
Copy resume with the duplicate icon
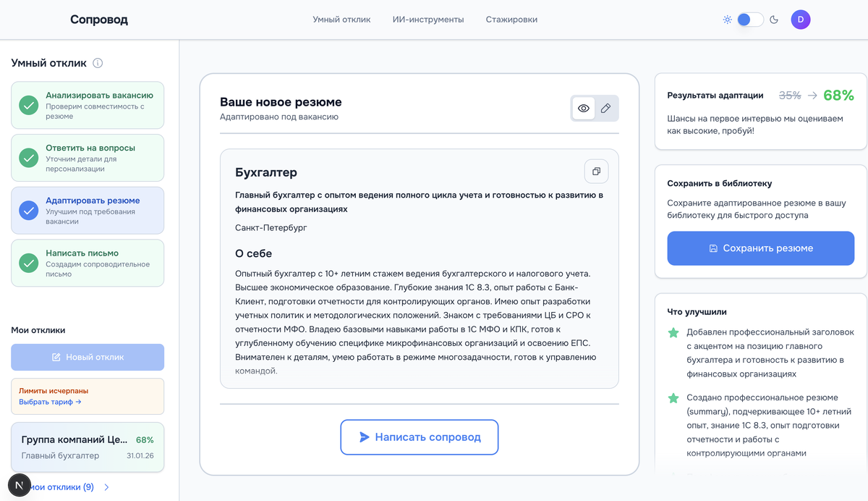point(596,172)
